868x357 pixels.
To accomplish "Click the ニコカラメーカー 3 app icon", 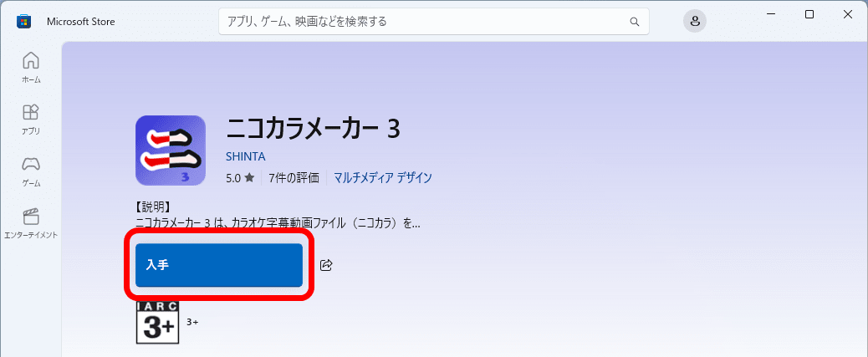I will (x=171, y=150).
